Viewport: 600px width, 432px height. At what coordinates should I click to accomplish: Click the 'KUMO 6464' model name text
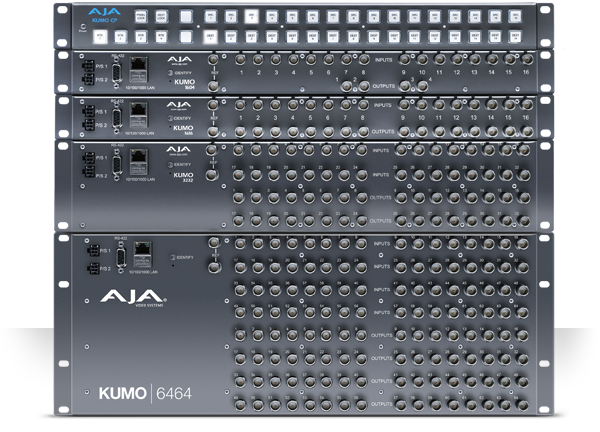pos(145,393)
